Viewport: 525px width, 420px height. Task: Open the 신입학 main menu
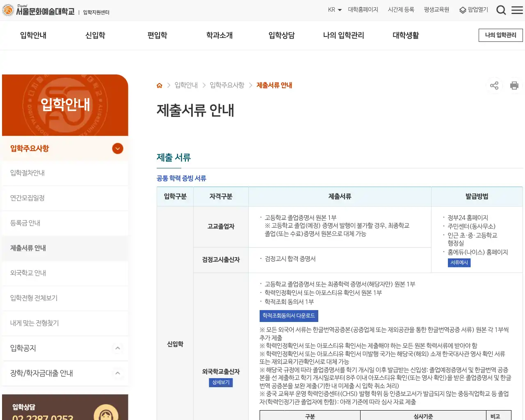point(95,35)
